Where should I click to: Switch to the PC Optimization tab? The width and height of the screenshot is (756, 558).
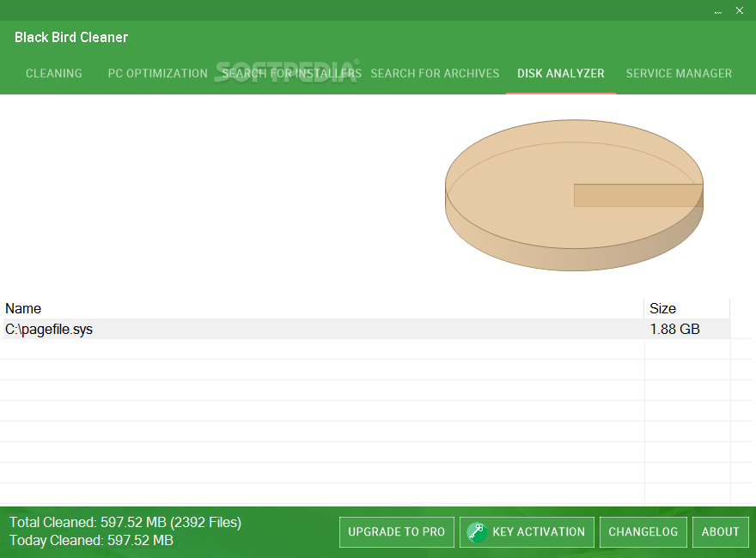click(158, 73)
